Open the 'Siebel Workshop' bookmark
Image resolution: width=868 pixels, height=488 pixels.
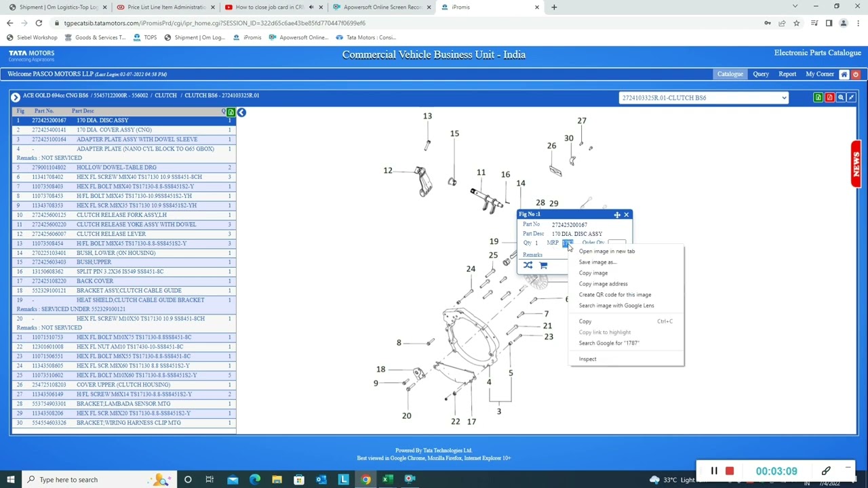coord(32,38)
